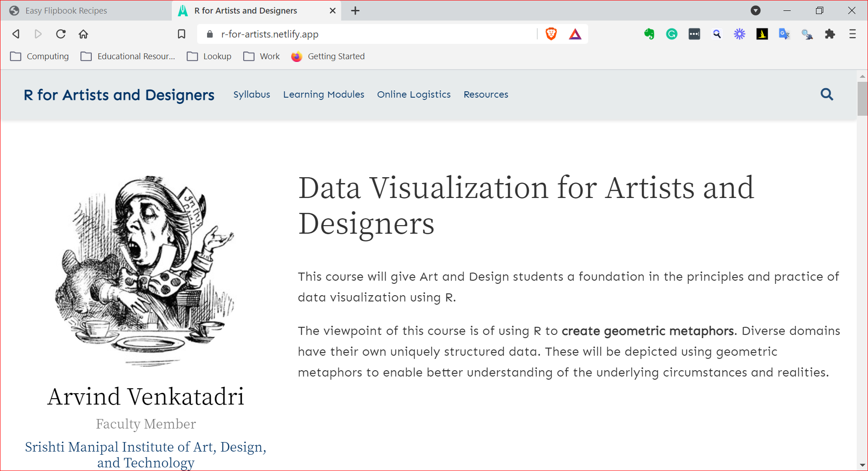Open the Getting Started bookmark
Image resolution: width=868 pixels, height=471 pixels.
(x=328, y=56)
